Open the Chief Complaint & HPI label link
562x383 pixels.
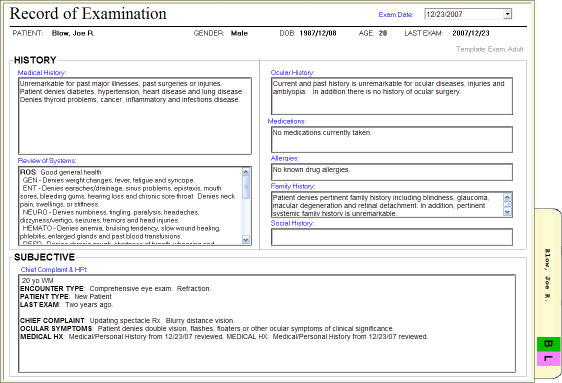pyautogui.click(x=53, y=270)
